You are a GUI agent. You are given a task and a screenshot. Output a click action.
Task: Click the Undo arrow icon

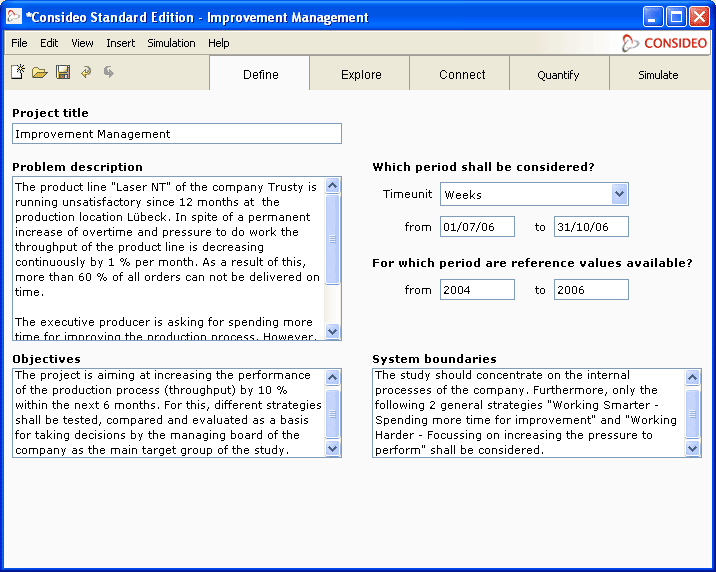coord(86,72)
